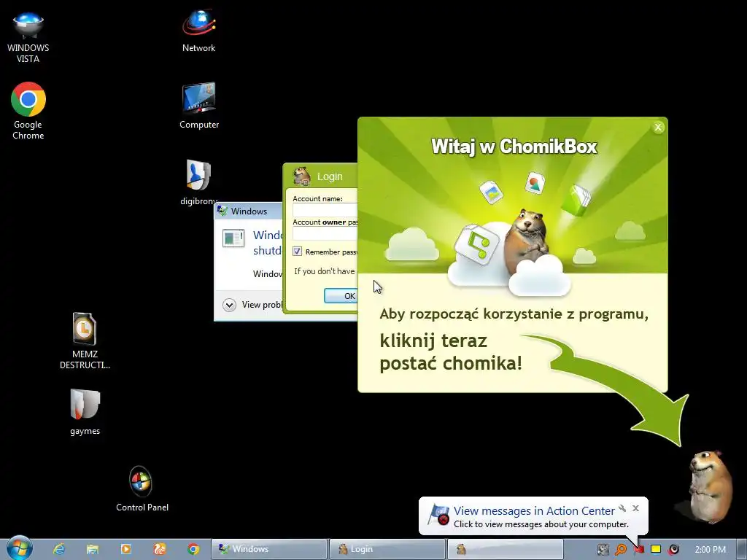Open the clock showing 2:00 PM
The image size is (747, 560).
coord(710,550)
